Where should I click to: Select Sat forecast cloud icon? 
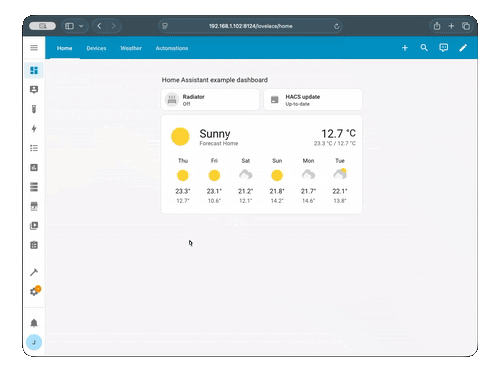(246, 175)
